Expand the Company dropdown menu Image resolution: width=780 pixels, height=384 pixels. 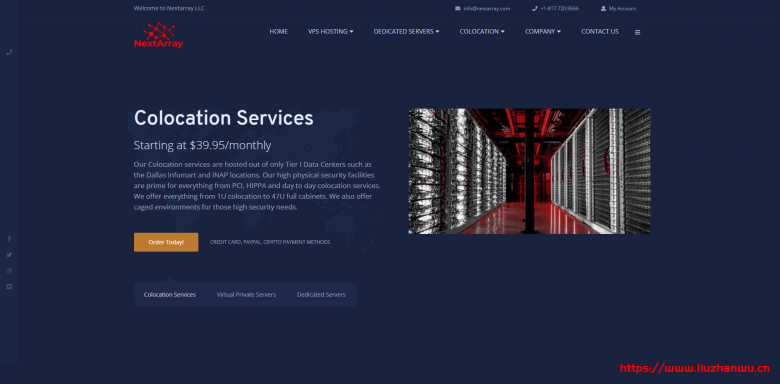(x=543, y=31)
